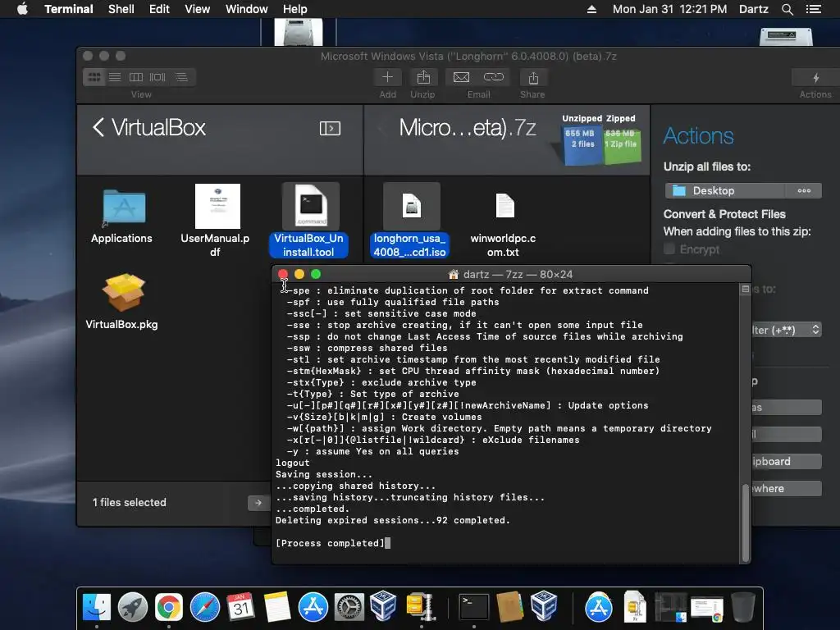Open the Desktop destination dropdown

pos(725,190)
